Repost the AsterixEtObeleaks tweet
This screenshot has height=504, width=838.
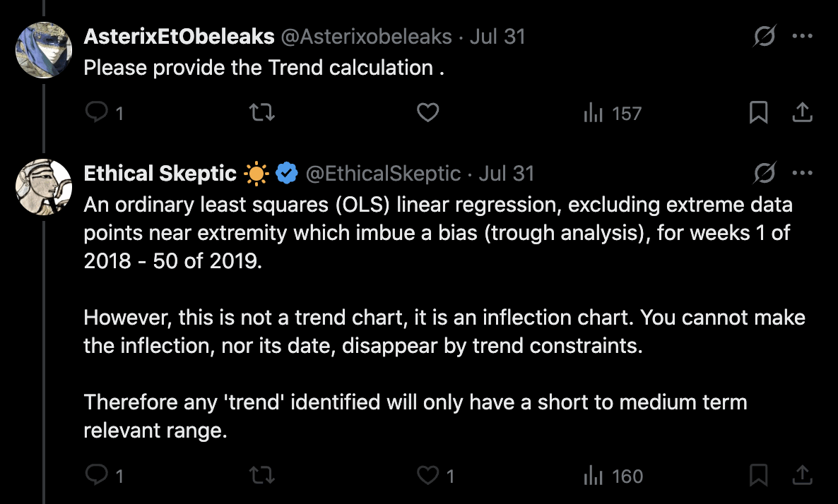(x=263, y=113)
